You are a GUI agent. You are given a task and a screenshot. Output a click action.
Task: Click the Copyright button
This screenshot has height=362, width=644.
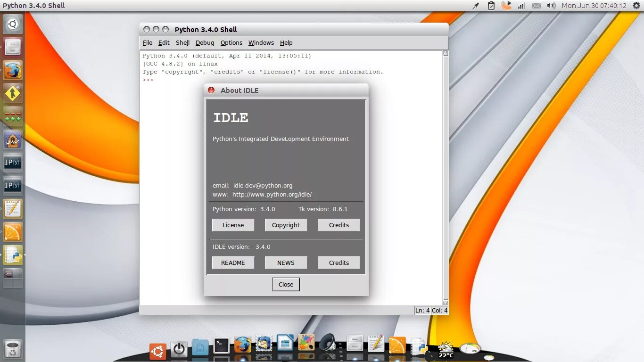pos(286,225)
